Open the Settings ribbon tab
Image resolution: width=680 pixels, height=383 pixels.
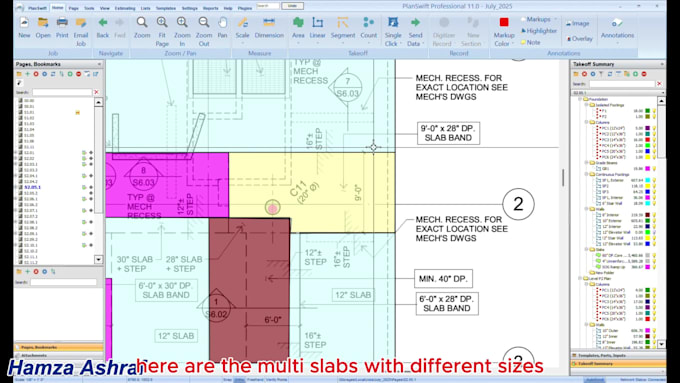[x=190, y=8]
